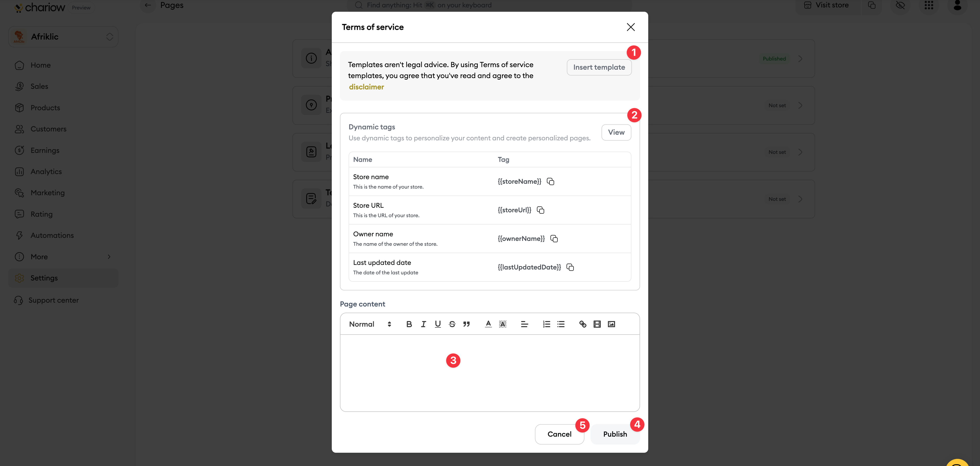Copy the {{lastUpdatedDate}} tag
The image size is (980, 466).
click(x=570, y=267)
